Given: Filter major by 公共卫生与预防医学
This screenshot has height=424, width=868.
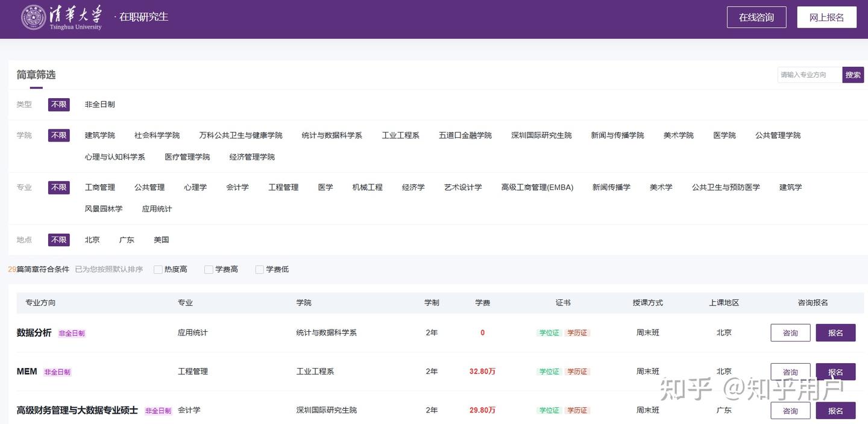Looking at the screenshot, I should click(726, 187).
